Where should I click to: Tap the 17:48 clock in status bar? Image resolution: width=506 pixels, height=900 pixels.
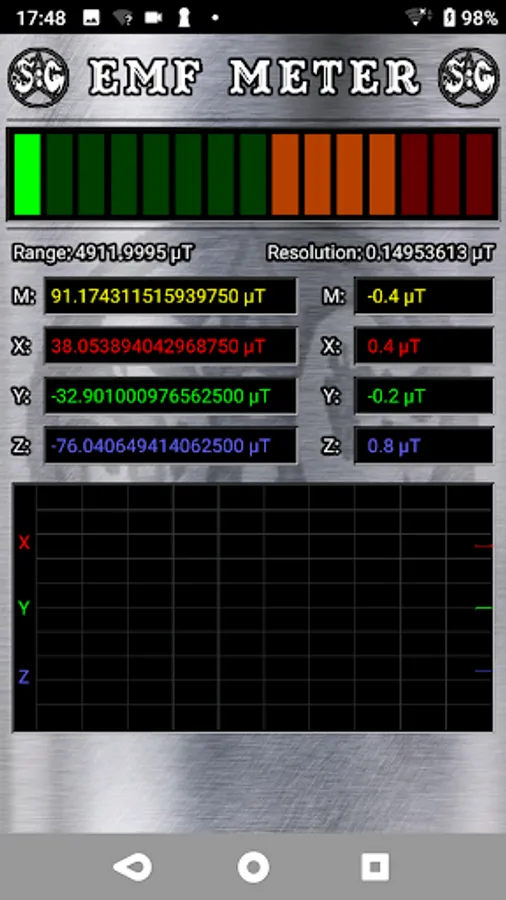point(39,18)
